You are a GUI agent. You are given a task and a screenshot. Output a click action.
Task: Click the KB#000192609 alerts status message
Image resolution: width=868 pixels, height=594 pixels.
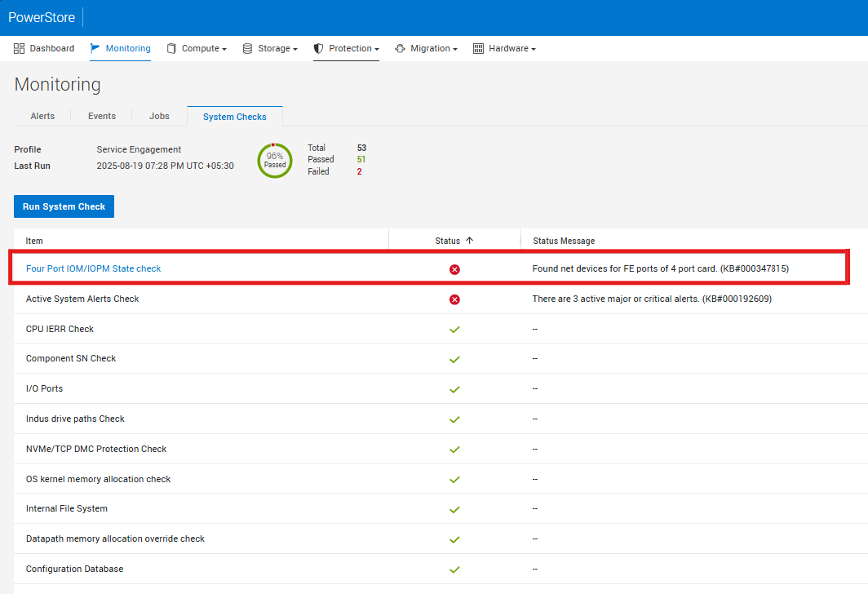tap(652, 299)
